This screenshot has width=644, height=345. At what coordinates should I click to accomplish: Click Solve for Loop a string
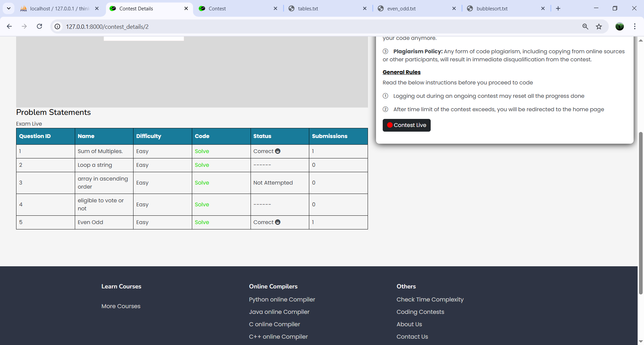[x=202, y=165]
